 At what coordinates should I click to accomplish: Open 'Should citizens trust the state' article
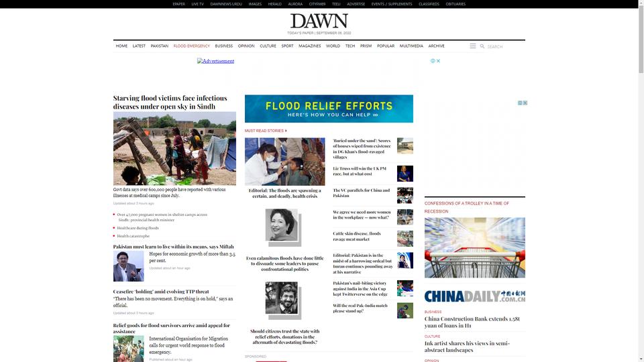tap(284, 337)
